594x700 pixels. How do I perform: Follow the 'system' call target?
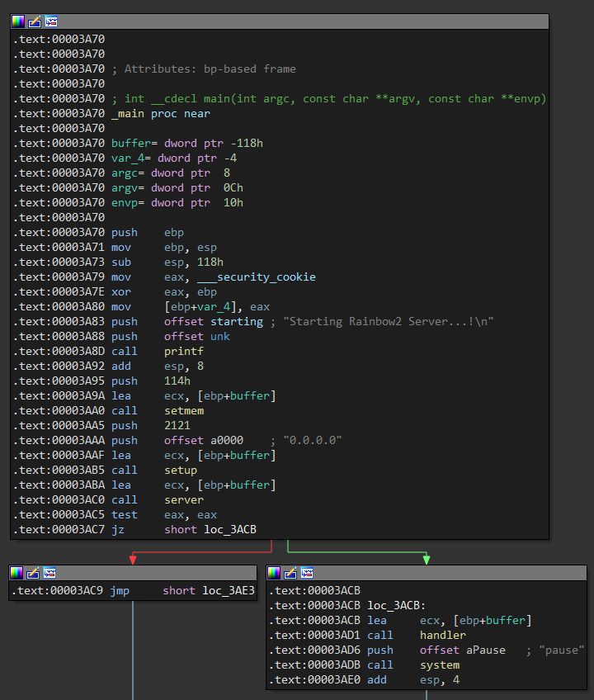click(x=440, y=665)
